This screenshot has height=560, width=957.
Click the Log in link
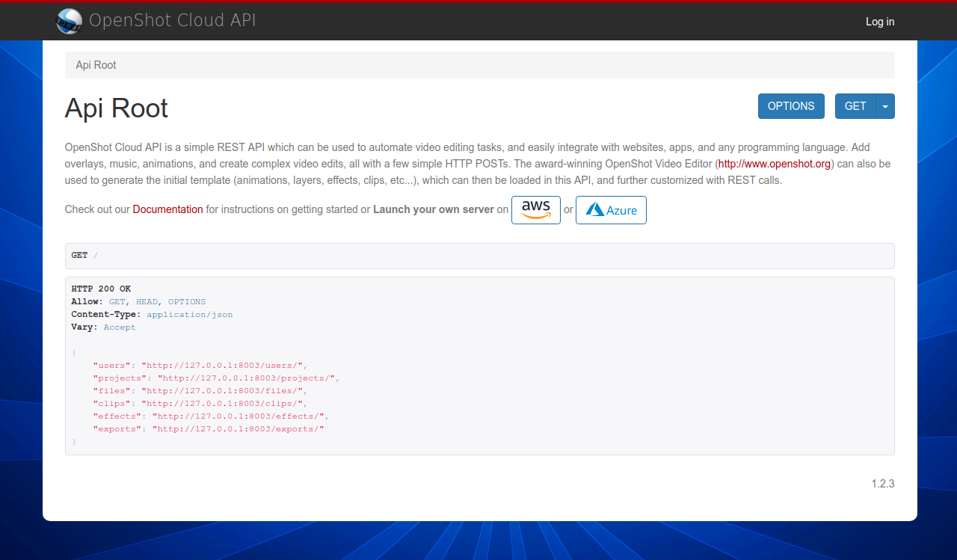tap(880, 22)
